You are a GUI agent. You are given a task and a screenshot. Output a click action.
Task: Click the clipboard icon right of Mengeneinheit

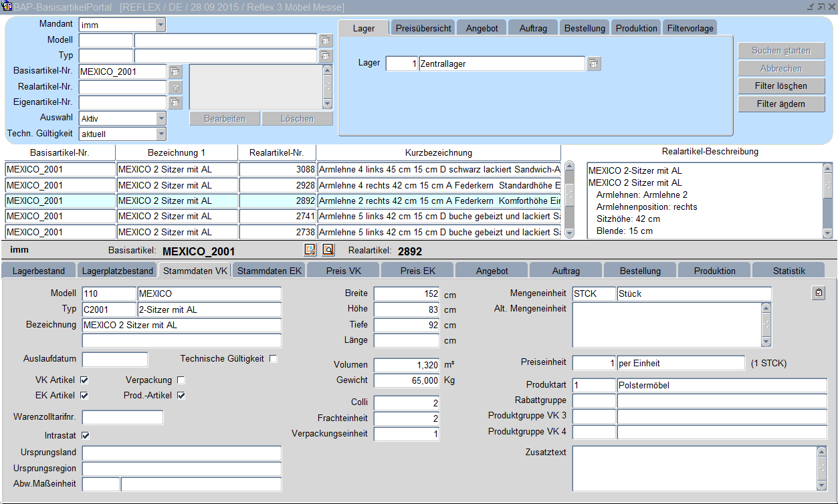pos(819,293)
